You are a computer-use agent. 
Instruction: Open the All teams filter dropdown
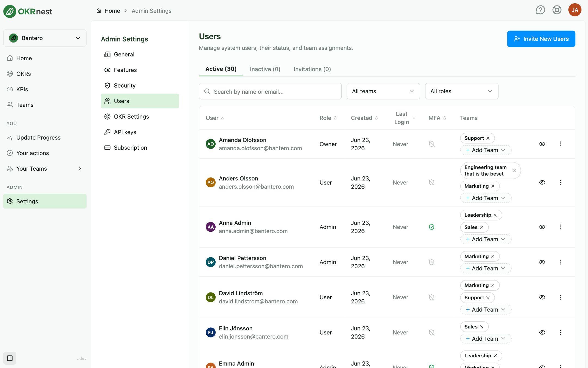click(383, 91)
